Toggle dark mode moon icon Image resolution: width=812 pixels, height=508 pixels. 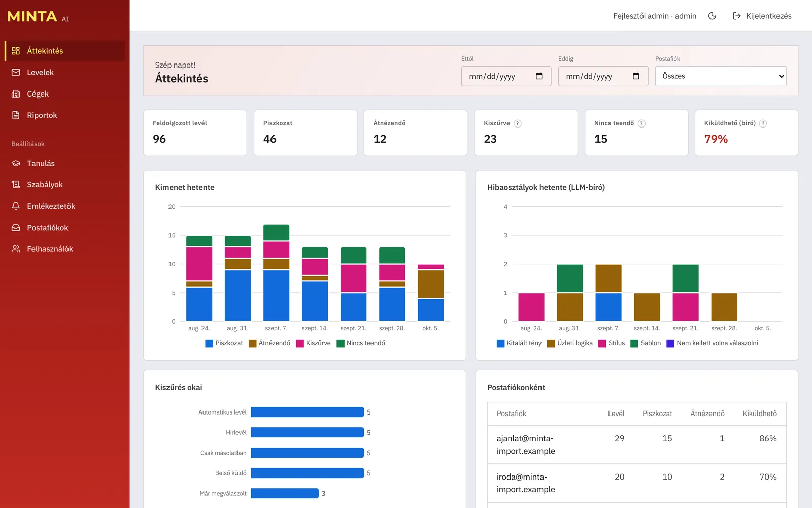pyautogui.click(x=712, y=16)
